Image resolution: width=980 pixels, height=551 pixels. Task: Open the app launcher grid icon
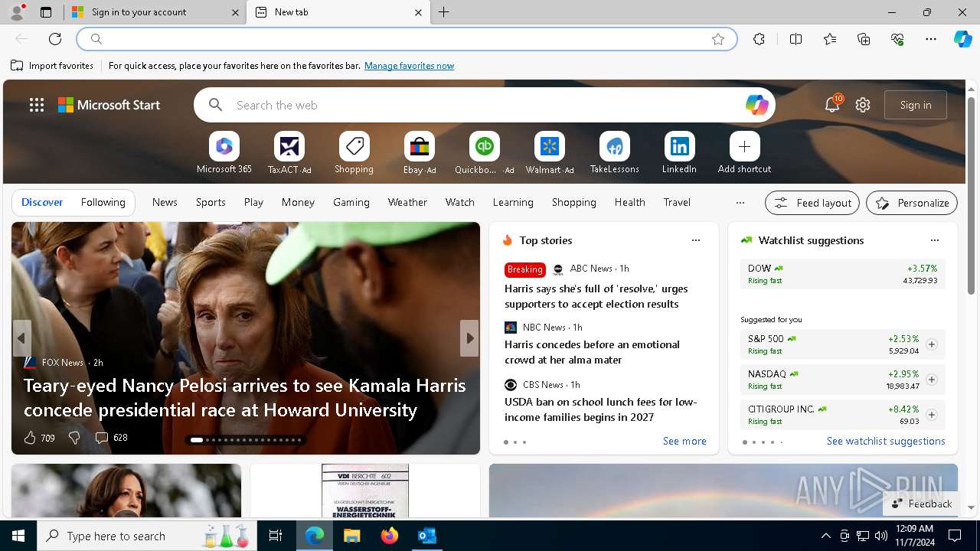click(x=37, y=105)
